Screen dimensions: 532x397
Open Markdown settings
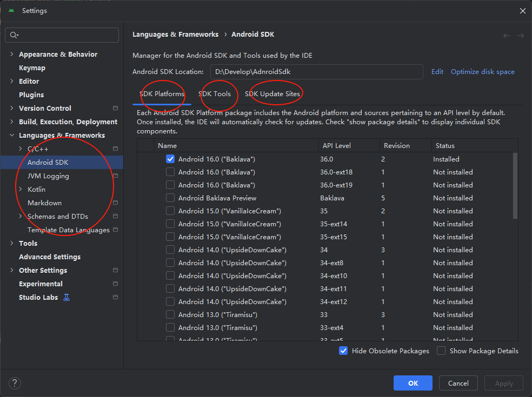[x=44, y=203]
